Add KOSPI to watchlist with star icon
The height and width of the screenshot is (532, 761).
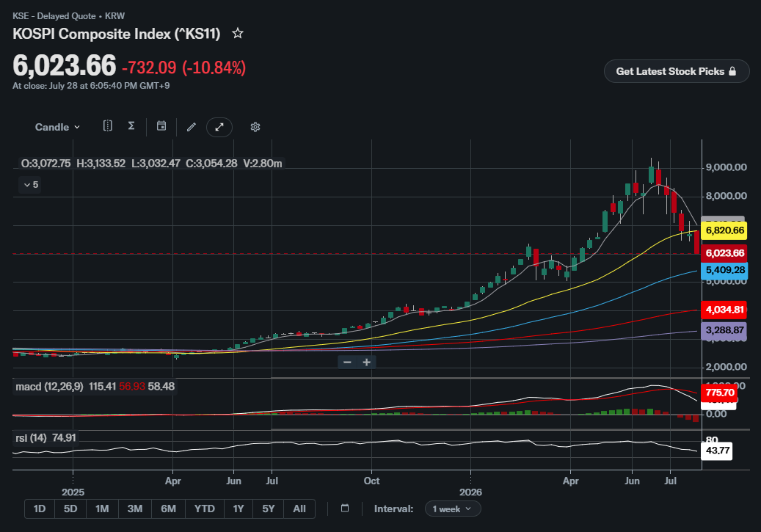pyautogui.click(x=237, y=34)
